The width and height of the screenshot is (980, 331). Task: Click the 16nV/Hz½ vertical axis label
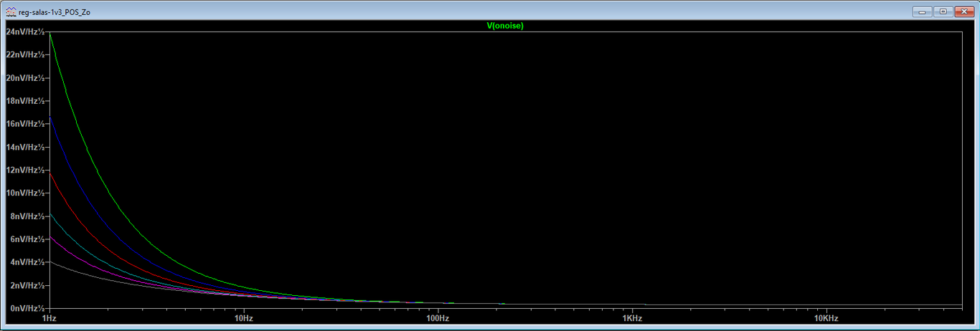click(25, 124)
